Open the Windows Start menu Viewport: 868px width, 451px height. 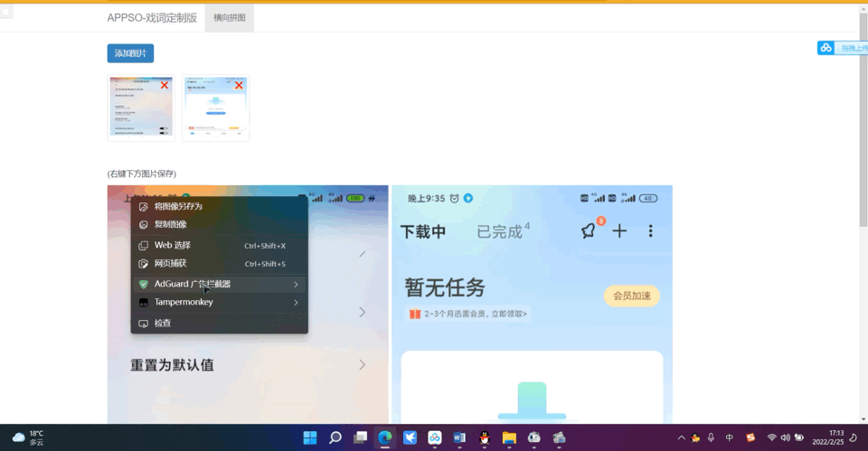coord(310,437)
